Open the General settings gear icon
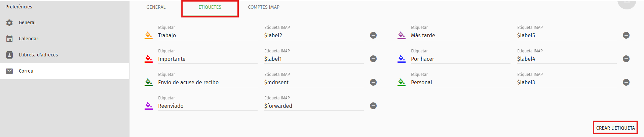The image size is (644, 137). (x=9, y=22)
